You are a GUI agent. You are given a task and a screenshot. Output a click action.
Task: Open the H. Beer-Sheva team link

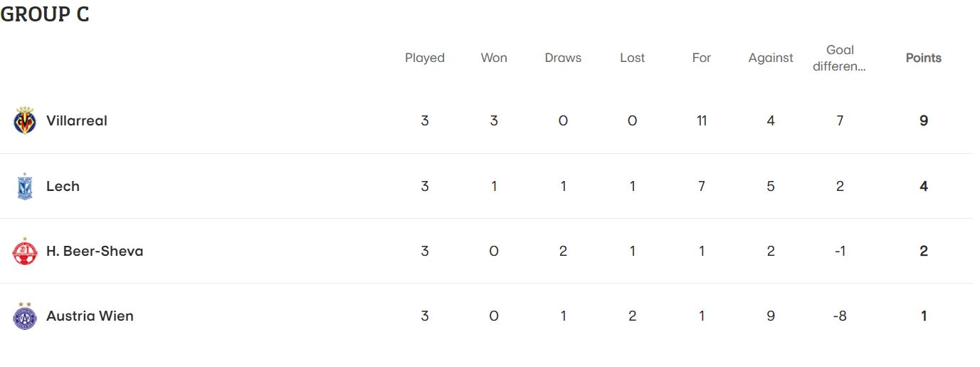pyautogui.click(x=95, y=251)
